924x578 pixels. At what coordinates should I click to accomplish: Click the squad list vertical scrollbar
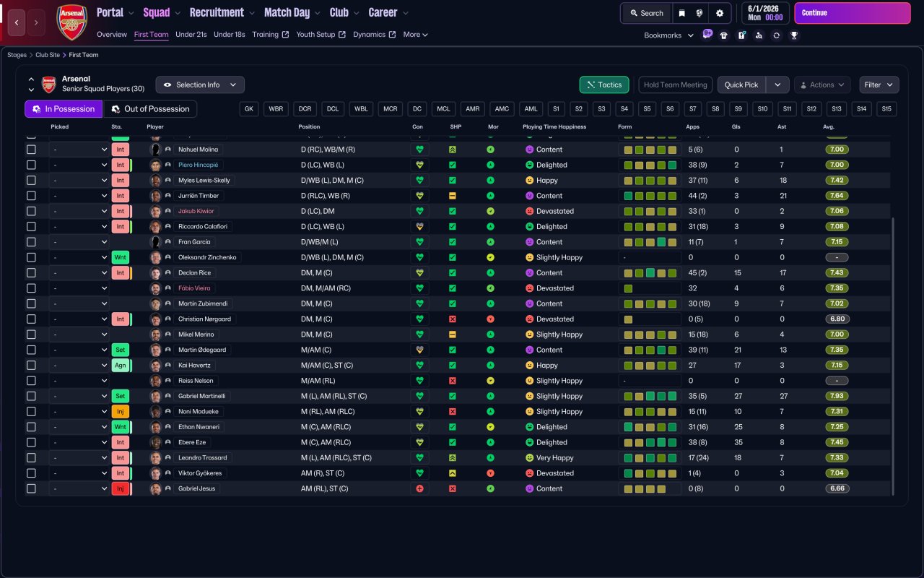pyautogui.click(x=893, y=356)
